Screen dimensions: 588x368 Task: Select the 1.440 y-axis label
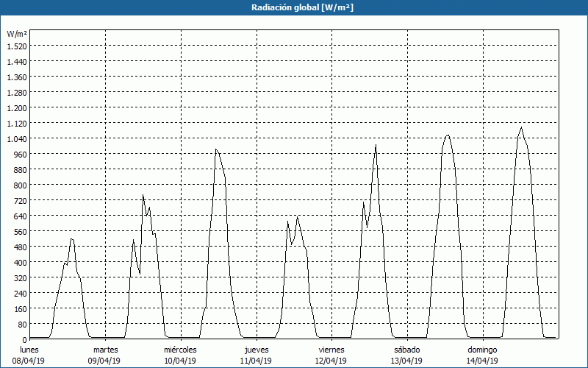(17, 62)
